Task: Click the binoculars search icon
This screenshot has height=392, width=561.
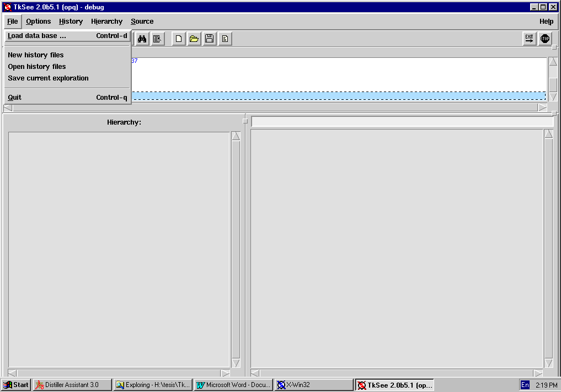Action: point(142,39)
